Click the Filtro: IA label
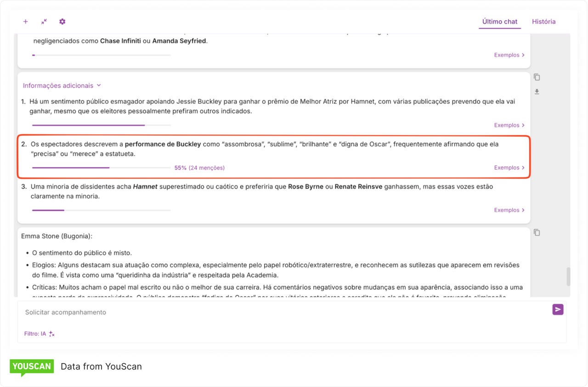 click(35, 334)
